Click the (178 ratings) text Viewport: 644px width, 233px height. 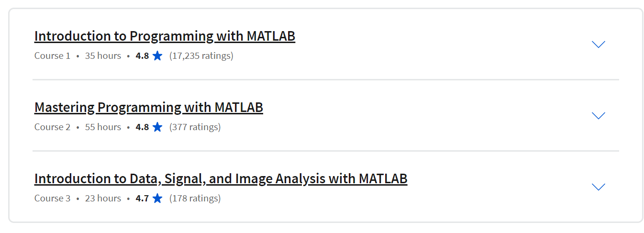coord(195,199)
